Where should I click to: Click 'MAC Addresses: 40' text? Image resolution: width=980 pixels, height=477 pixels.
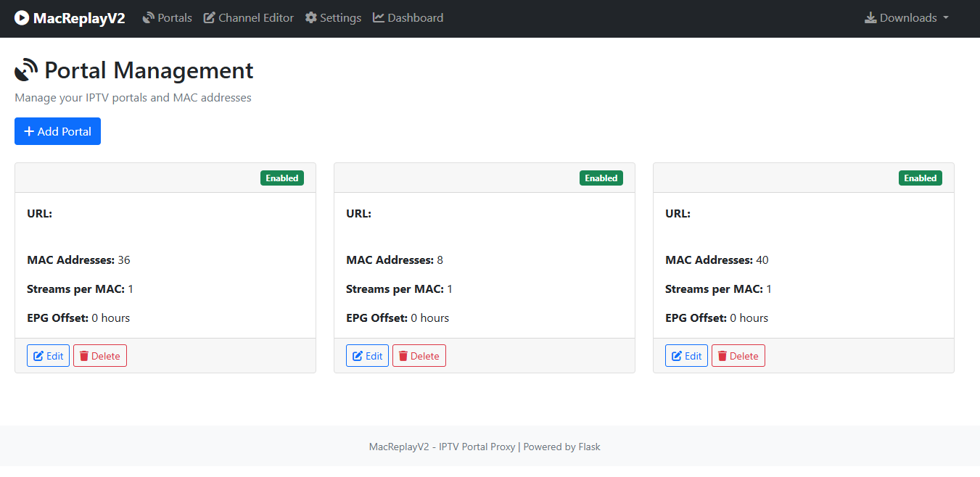click(717, 260)
